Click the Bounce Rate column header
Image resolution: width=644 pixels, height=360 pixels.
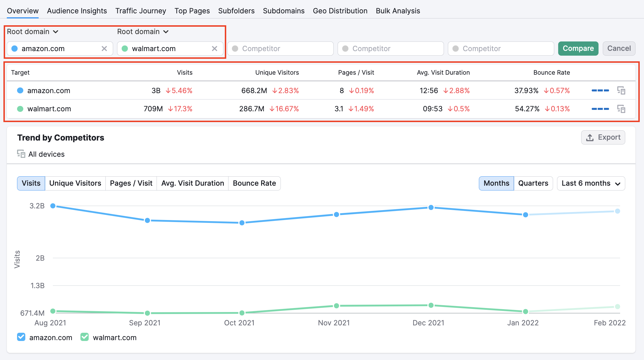[x=552, y=72]
